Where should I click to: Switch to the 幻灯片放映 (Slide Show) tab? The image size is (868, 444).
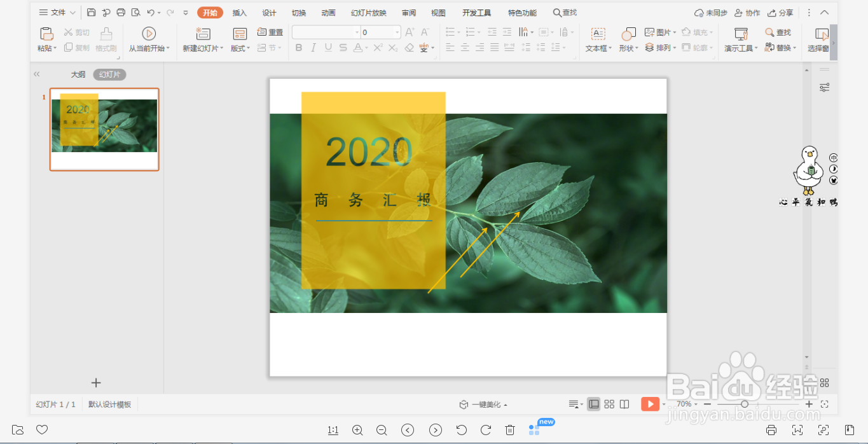[369, 13]
